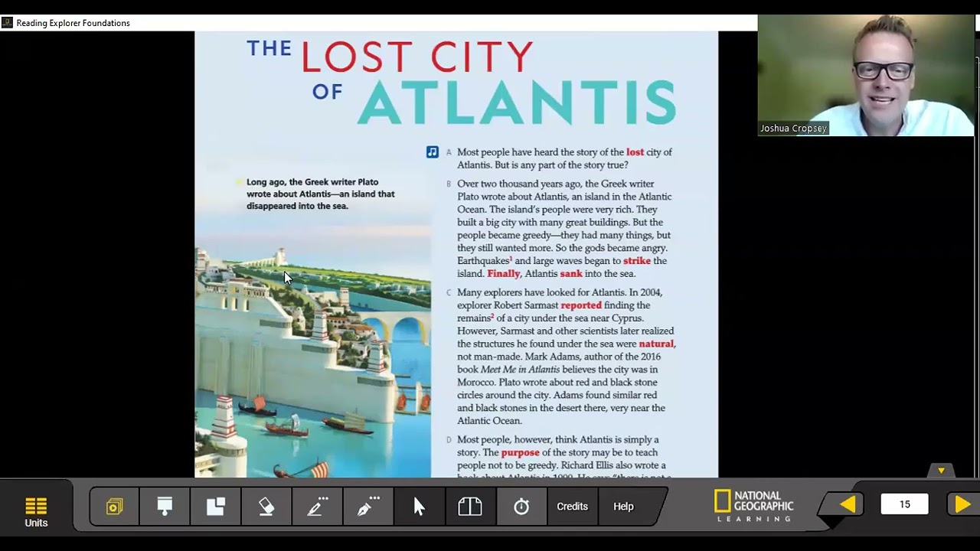980x551 pixels.
Task: Click the red word "sank" in paragraph B
Action: 571,274
